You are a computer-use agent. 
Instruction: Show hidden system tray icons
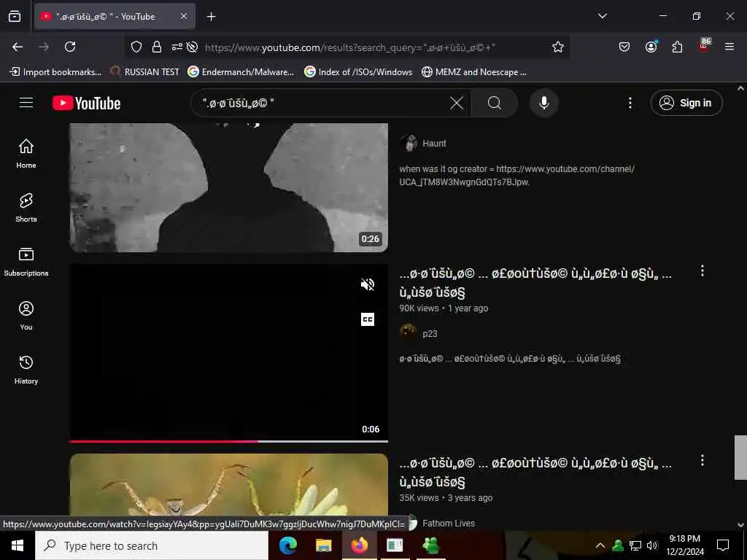pyautogui.click(x=600, y=545)
